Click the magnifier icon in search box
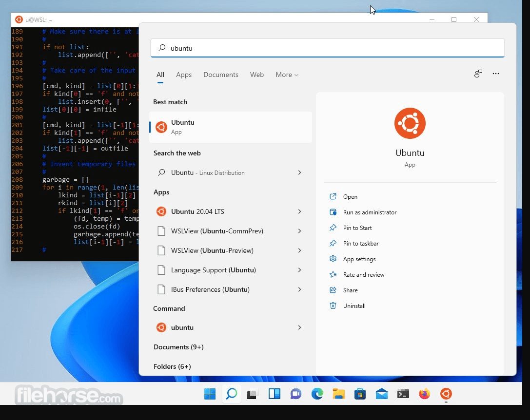The height and width of the screenshot is (420, 530). 162,48
